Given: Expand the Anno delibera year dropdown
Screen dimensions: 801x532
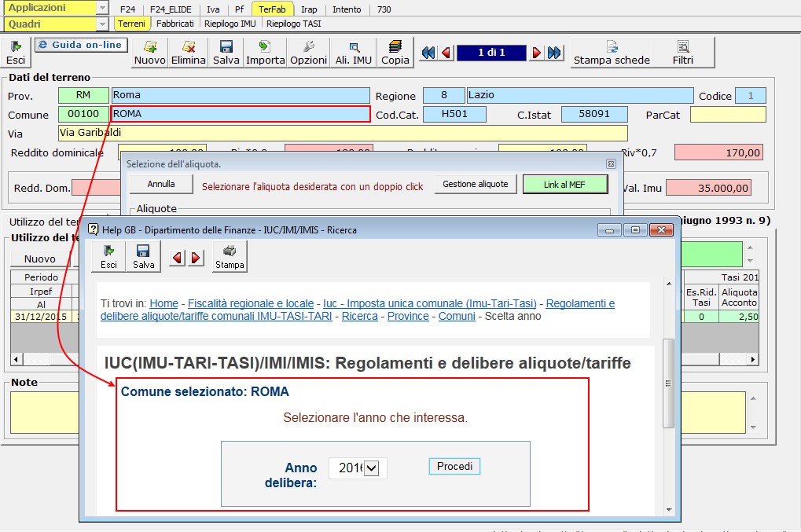Looking at the screenshot, I should pos(371,468).
